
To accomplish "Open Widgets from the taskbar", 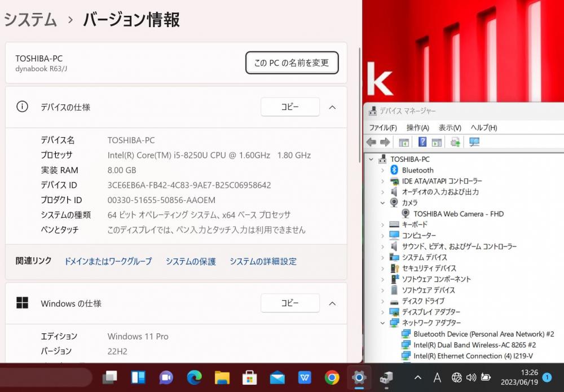I will pos(138,377).
